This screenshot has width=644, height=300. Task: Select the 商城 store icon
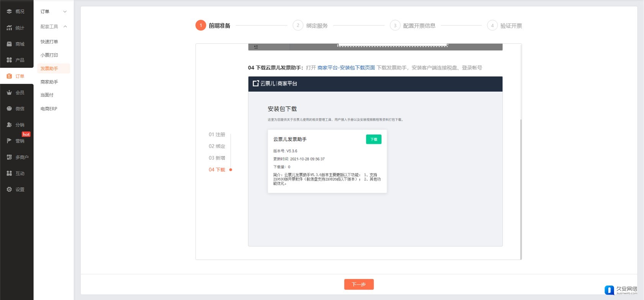[x=9, y=44]
